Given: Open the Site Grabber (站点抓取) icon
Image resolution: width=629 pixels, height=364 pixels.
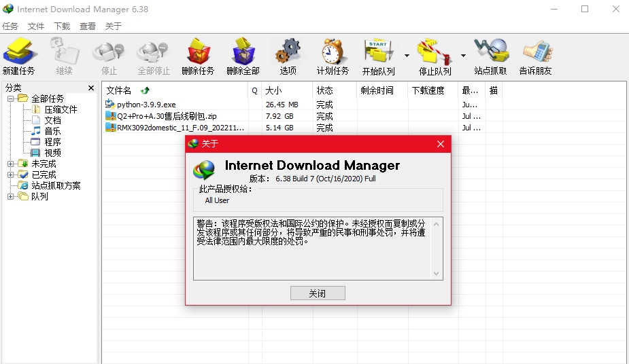Looking at the screenshot, I should 491,50.
